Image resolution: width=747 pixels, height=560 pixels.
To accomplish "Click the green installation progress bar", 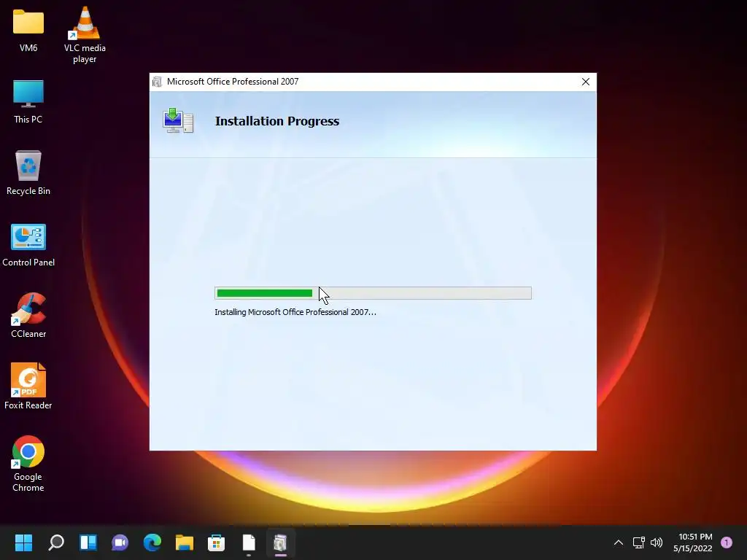I will pyautogui.click(x=373, y=293).
